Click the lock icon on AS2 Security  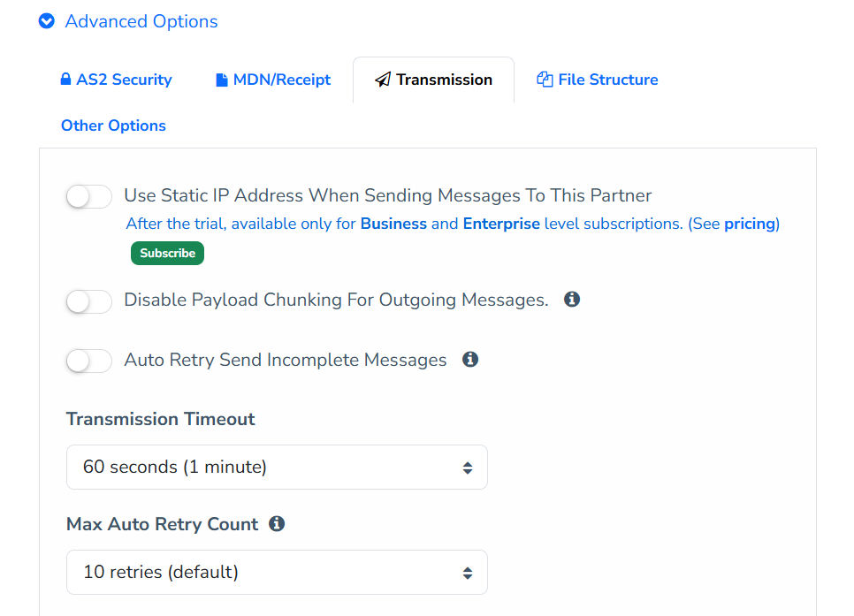click(x=65, y=79)
